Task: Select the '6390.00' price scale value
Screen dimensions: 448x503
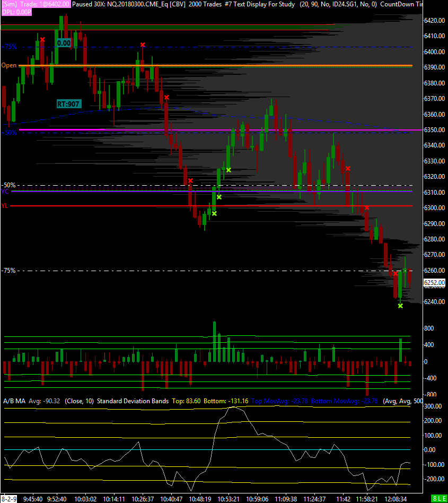Action: tap(434, 67)
